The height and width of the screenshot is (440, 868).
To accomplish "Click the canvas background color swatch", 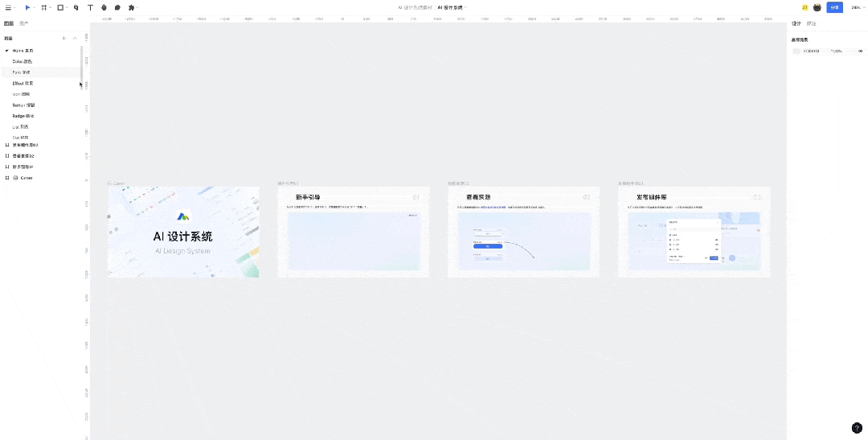I will pos(796,51).
